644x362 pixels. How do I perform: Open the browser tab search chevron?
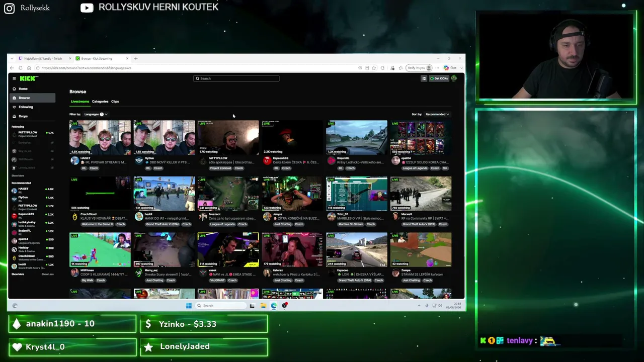12,58
